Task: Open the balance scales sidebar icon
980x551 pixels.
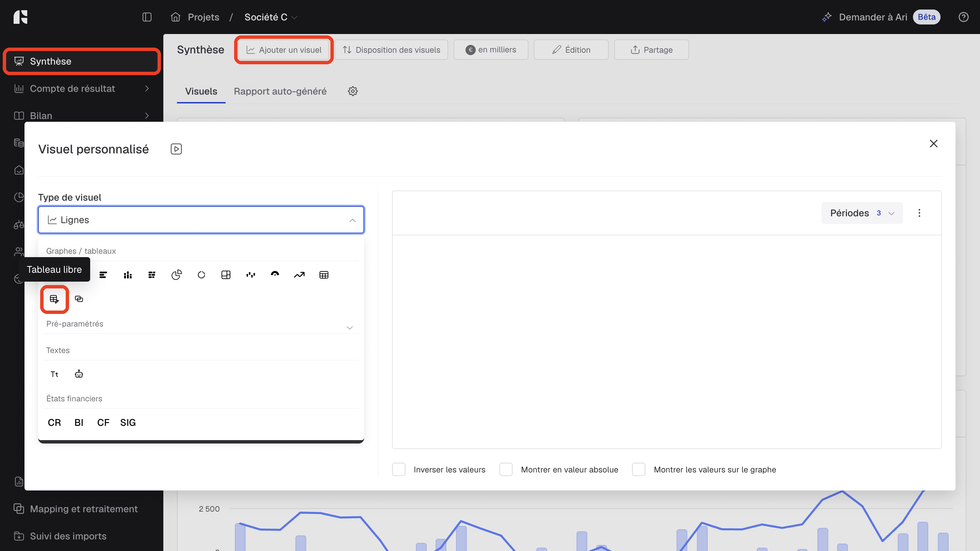Action: (19, 225)
